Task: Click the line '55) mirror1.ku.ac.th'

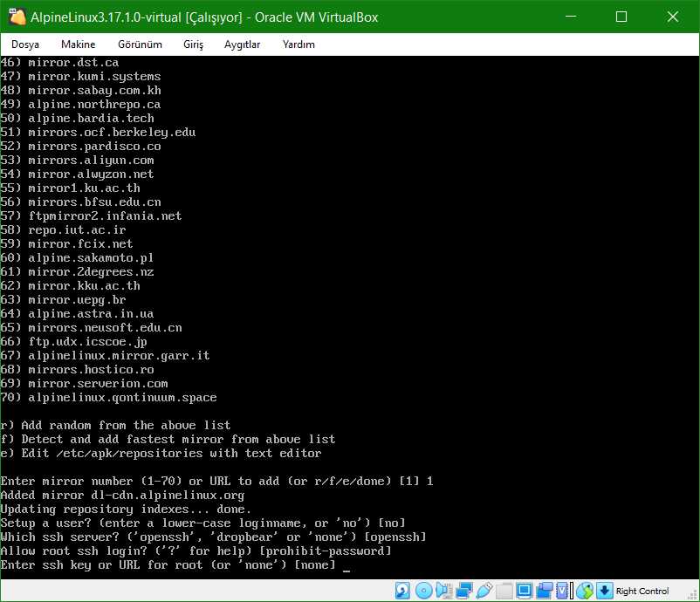Action: click(70, 188)
